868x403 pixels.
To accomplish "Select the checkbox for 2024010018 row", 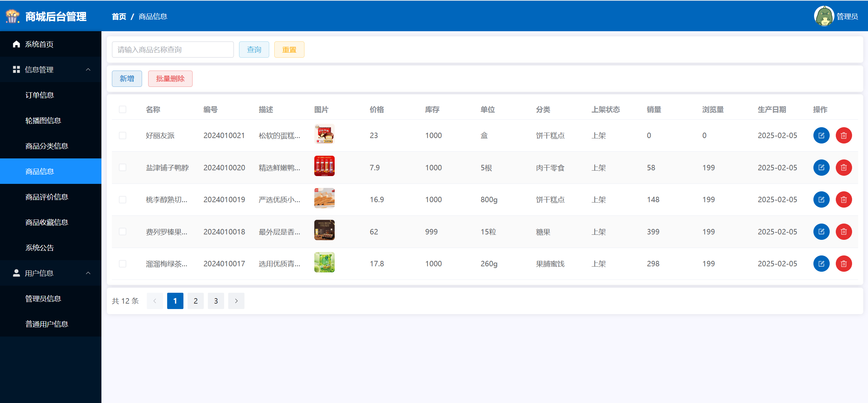I will coord(122,232).
